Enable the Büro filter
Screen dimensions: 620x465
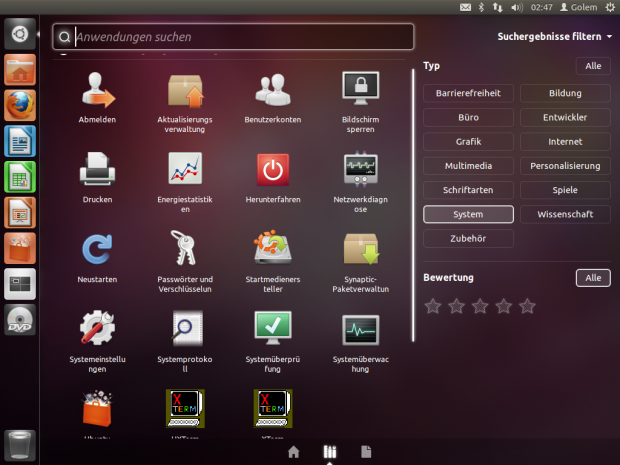468,117
